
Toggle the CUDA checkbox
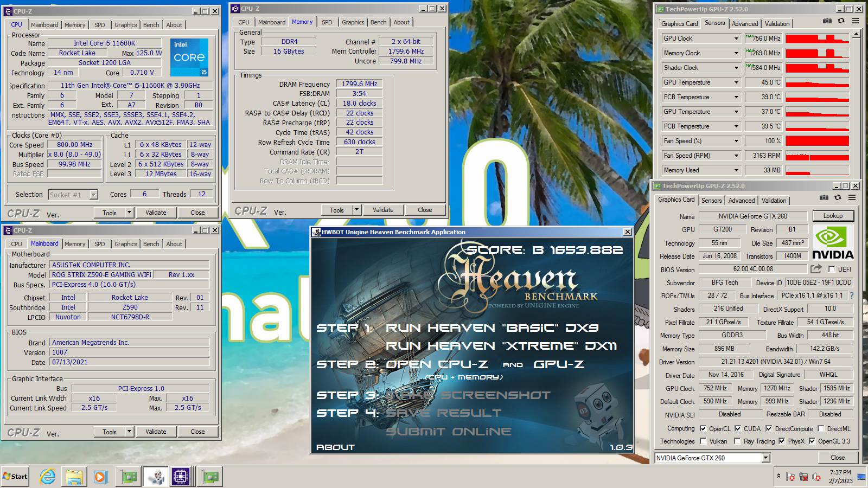click(738, 428)
